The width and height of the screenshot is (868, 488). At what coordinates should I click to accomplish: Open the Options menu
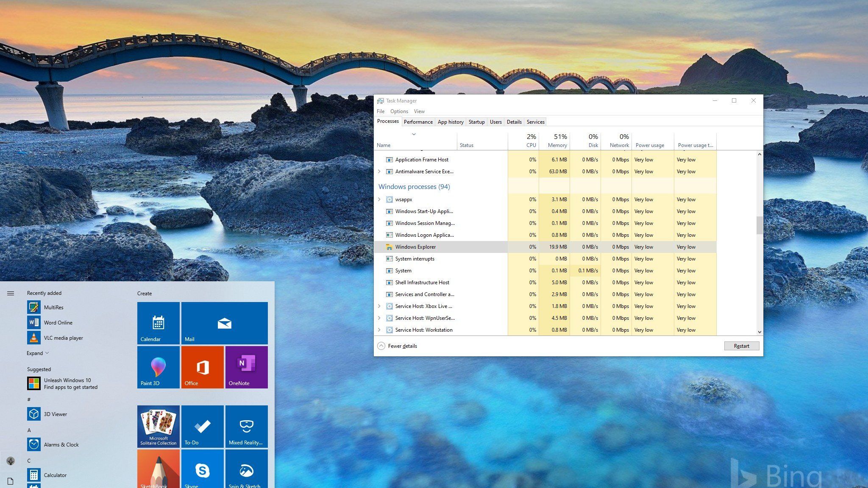pyautogui.click(x=399, y=111)
